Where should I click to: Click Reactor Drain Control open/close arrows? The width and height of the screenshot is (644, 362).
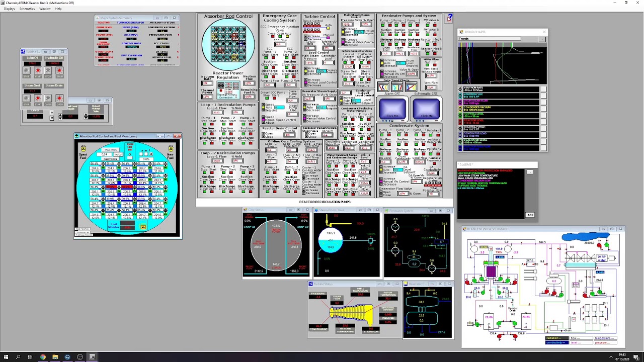pos(263,135)
